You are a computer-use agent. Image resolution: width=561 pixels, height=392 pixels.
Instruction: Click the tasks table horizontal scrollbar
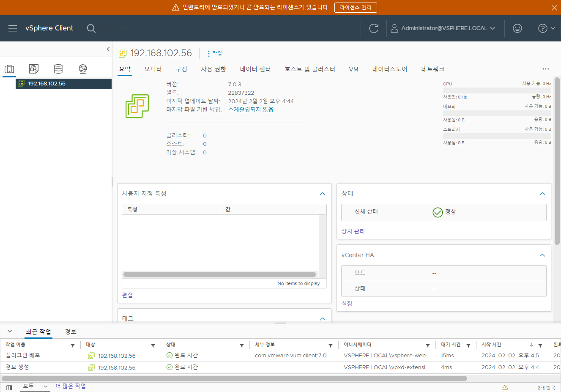tap(234, 378)
